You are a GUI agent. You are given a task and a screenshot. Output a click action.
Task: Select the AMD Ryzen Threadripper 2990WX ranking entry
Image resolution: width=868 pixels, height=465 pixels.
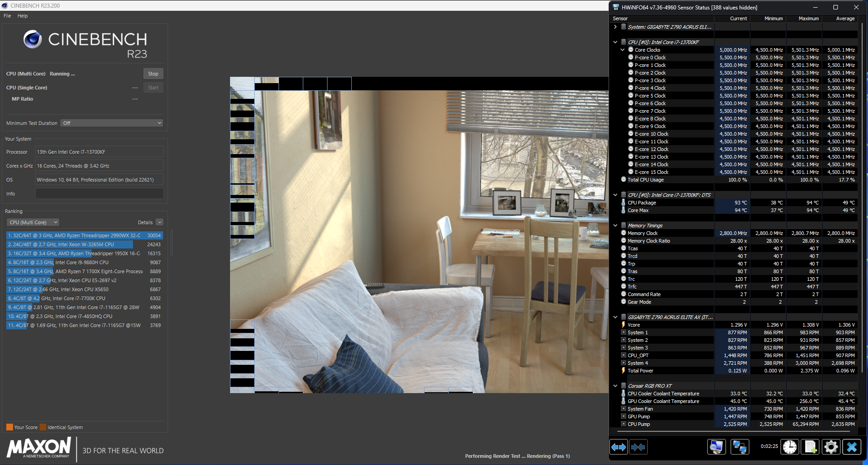[x=84, y=235]
